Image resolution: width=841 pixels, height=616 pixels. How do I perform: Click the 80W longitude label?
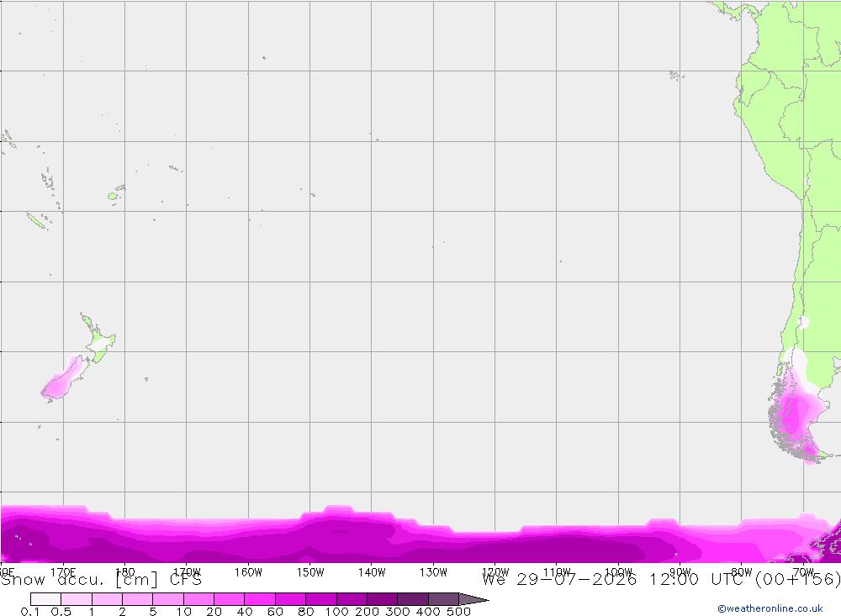[742, 572]
